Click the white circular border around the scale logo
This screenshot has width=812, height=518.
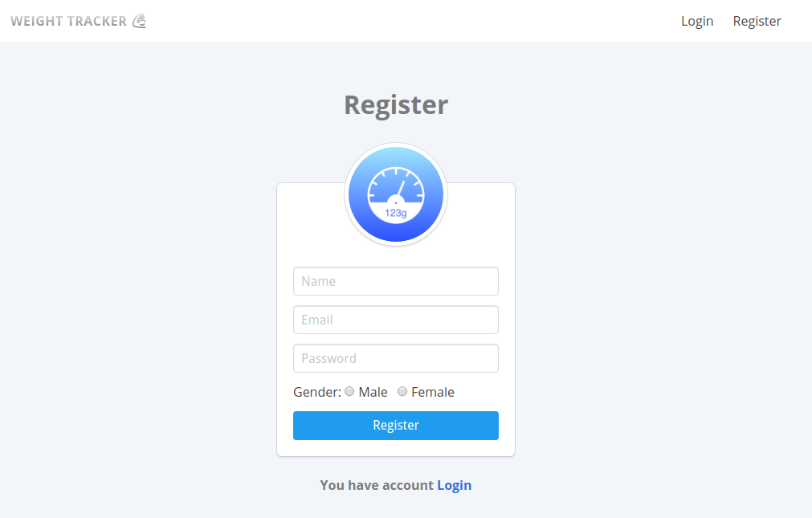coord(396,145)
